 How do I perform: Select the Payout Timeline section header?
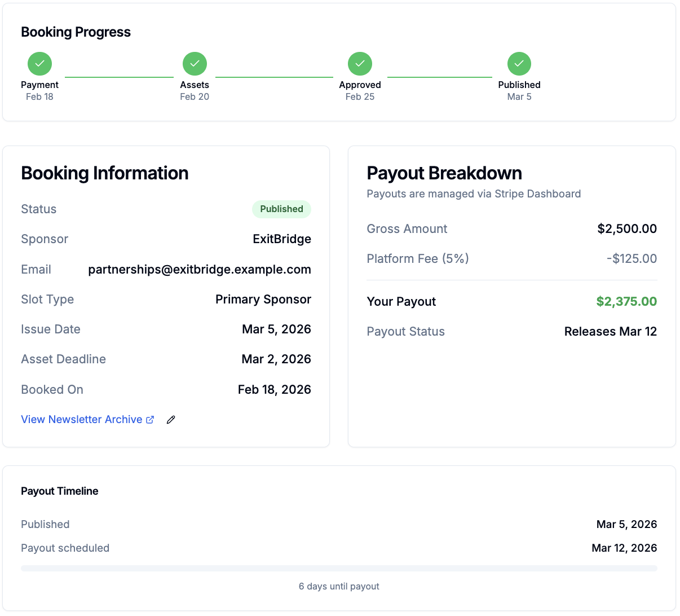[59, 491]
